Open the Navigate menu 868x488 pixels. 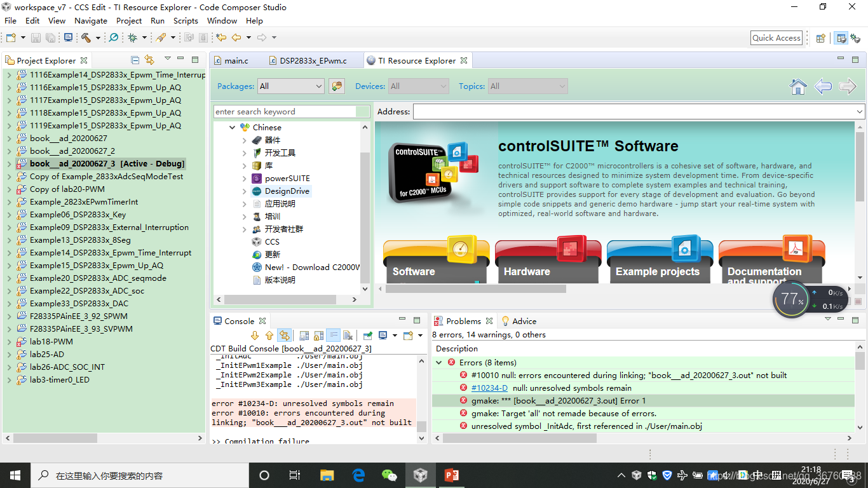(x=91, y=20)
